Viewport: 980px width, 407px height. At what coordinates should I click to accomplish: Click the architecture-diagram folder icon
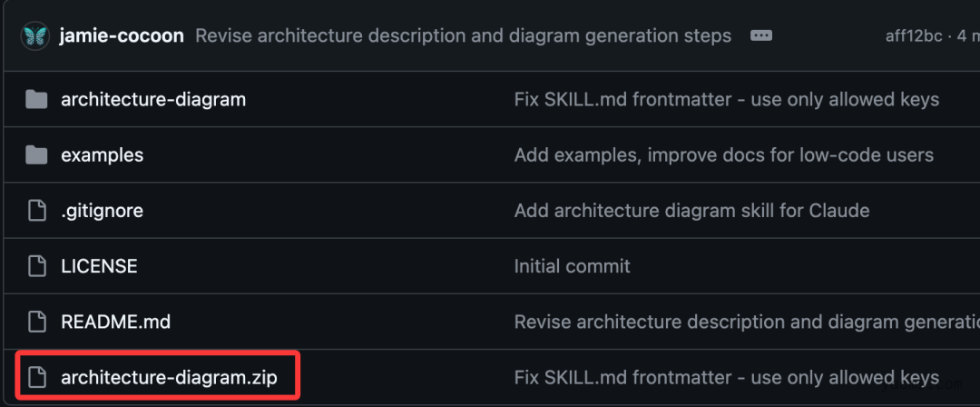point(36,99)
